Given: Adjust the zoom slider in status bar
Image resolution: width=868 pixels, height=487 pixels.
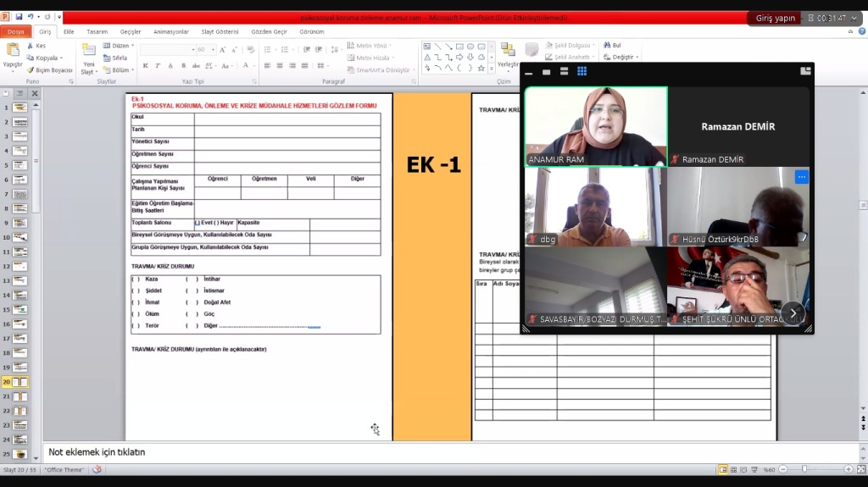Looking at the screenshot, I should pos(804,469).
